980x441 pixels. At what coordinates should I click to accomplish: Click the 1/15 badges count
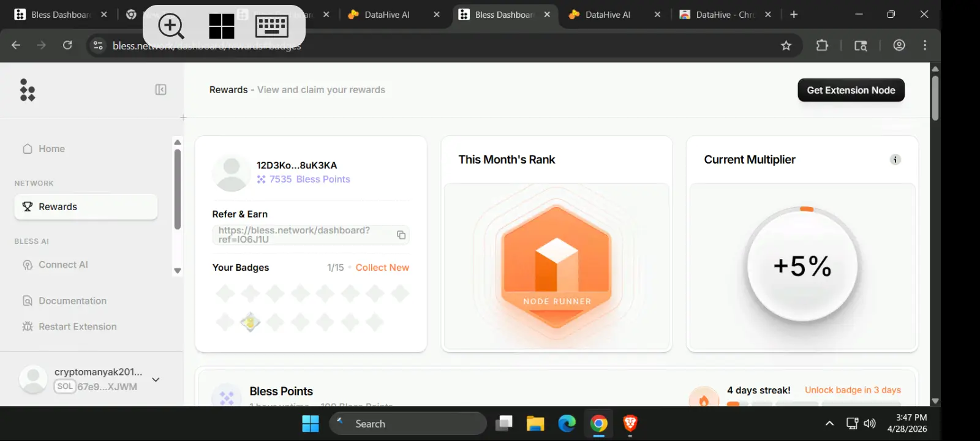pyautogui.click(x=336, y=268)
